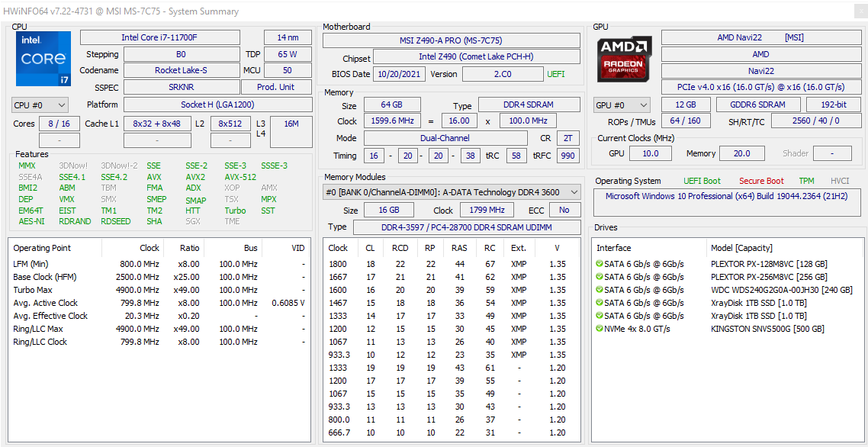Viewport: 868px width, 447px height.
Task: Click the red Secure Boot label
Action: [761, 181]
